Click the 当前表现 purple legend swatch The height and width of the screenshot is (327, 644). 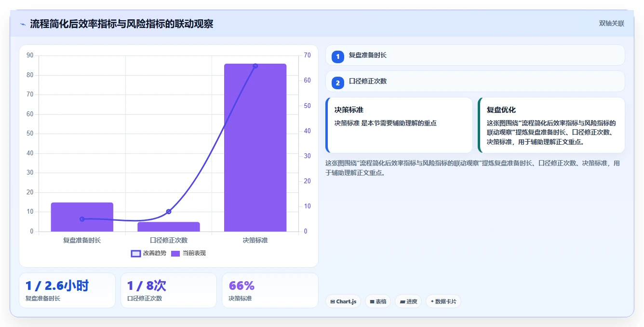pos(175,254)
